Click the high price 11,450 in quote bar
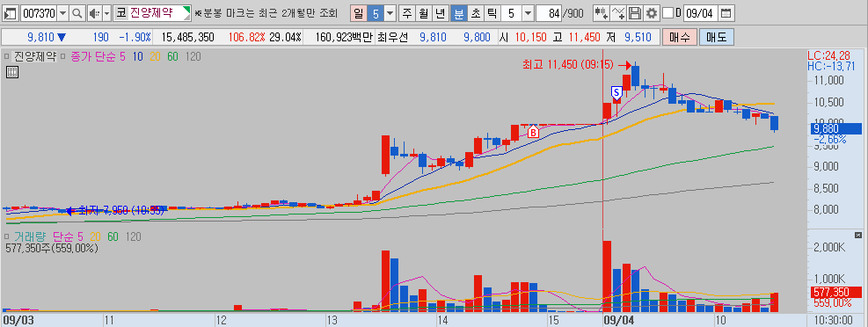 [585, 38]
